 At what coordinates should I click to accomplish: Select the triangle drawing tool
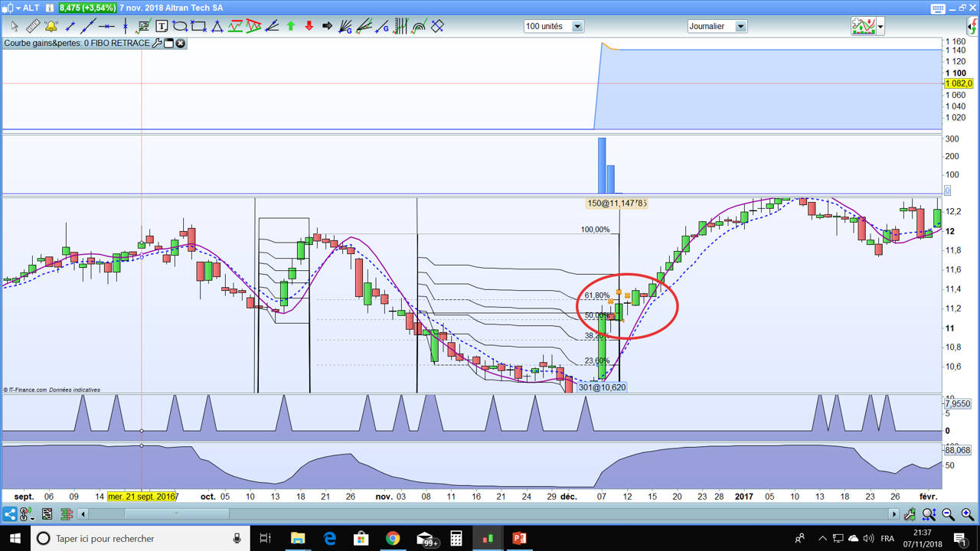pos(217,26)
